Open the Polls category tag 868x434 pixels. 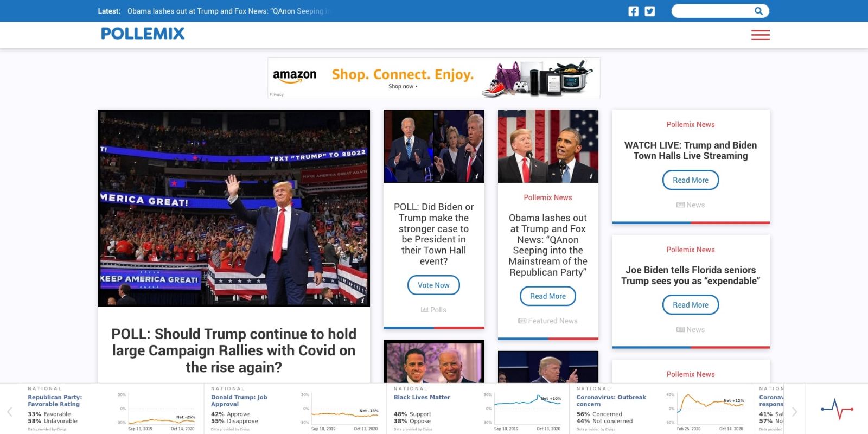point(433,310)
